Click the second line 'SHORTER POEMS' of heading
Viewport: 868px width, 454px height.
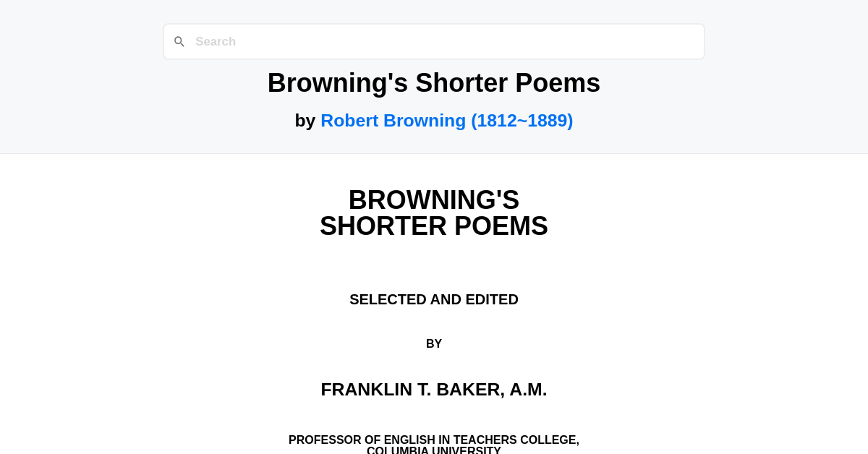(434, 226)
